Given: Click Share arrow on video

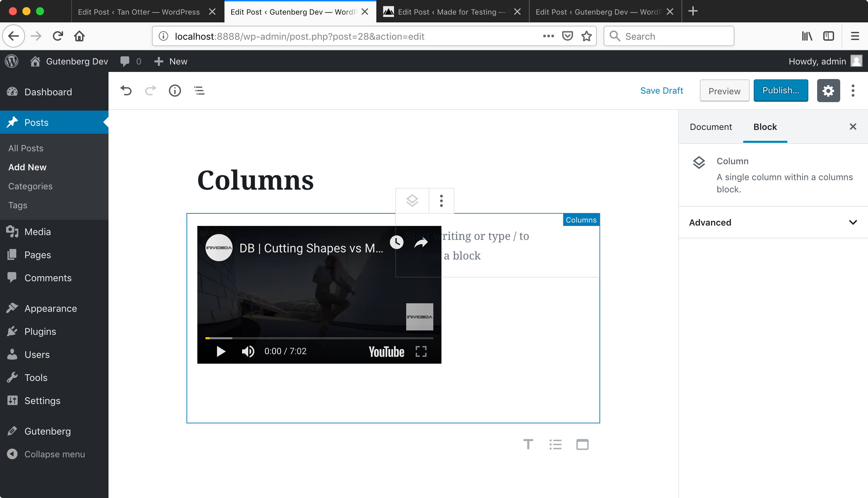Looking at the screenshot, I should click(x=421, y=243).
